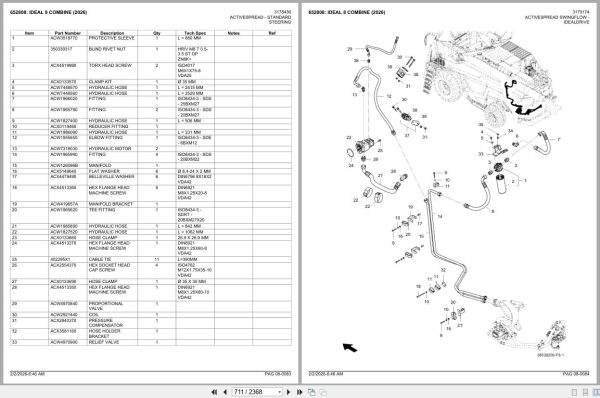Click the CLAMP KIT description
The image size is (600, 398).
(x=100, y=82)
